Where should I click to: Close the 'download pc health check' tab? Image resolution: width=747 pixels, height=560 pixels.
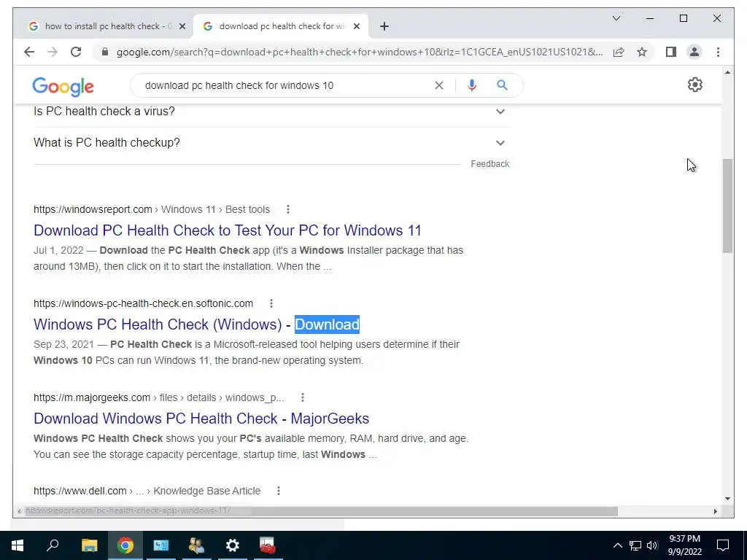pos(356,26)
